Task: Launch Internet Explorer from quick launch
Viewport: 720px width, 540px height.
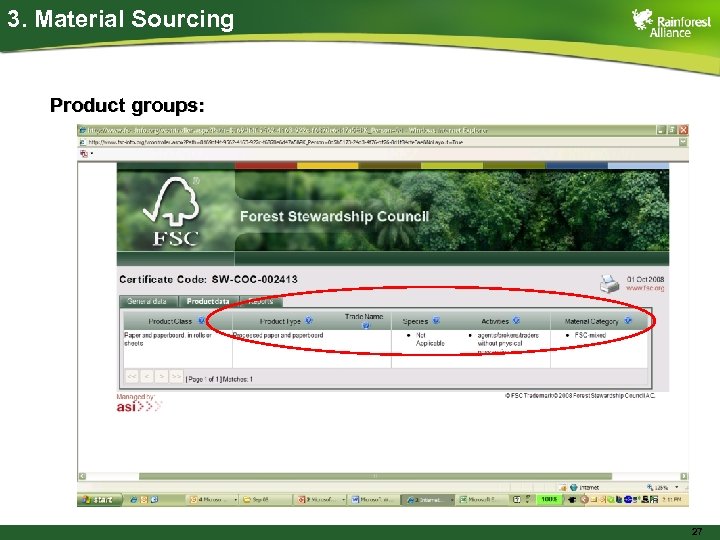Action: (x=133, y=500)
